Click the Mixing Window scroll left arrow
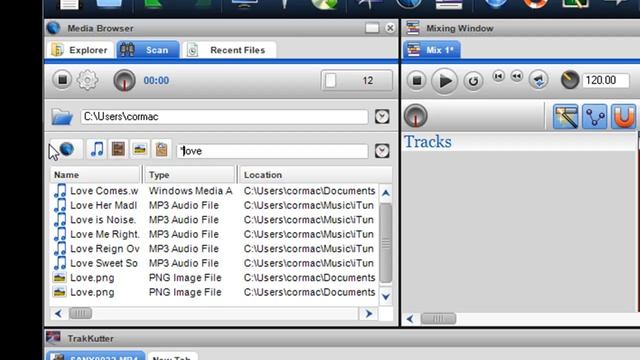Screen dimensions: 640x360 click(410, 319)
